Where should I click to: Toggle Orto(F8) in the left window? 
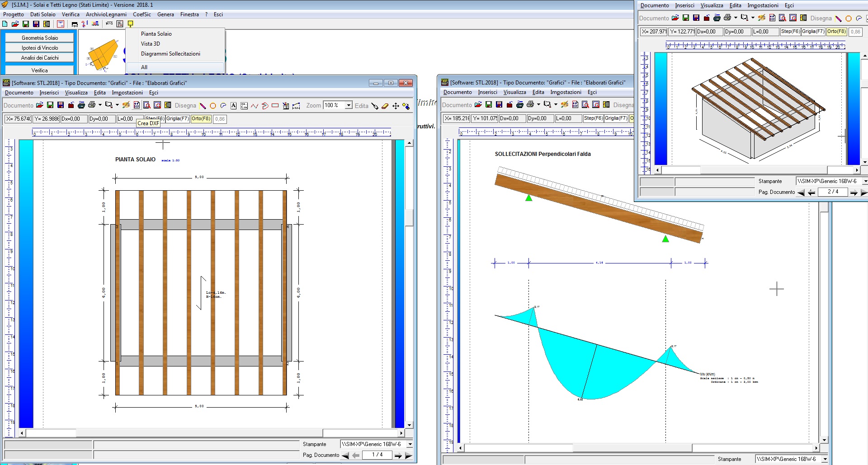tap(201, 119)
